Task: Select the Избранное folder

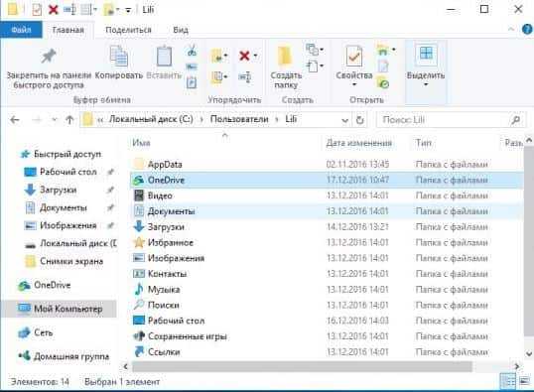Action: coord(327,242)
